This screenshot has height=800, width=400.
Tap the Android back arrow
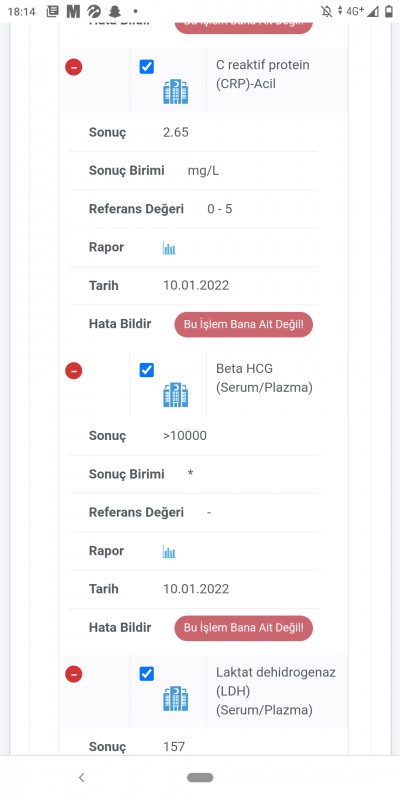pyautogui.click(x=81, y=778)
